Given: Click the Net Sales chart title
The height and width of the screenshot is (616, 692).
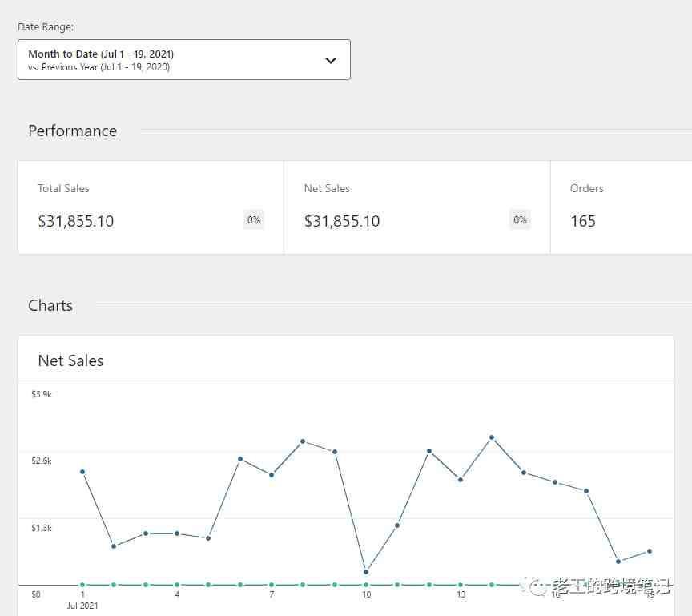Looking at the screenshot, I should click(x=70, y=360).
